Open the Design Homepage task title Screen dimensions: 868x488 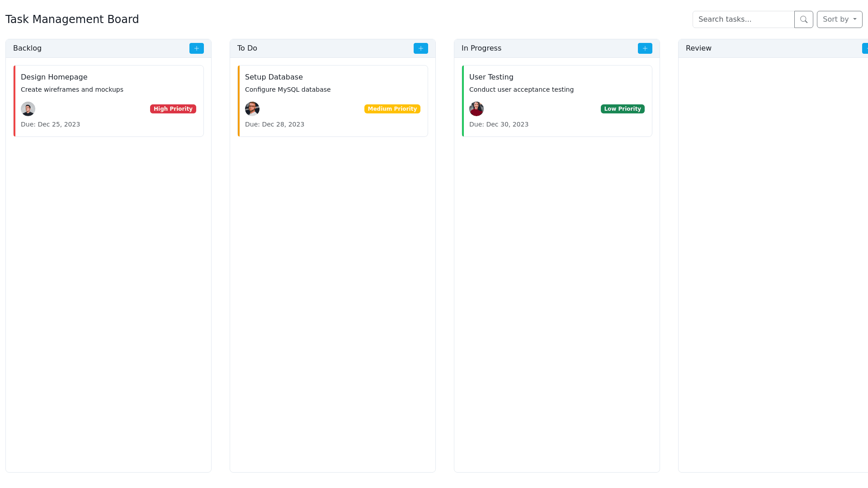[x=54, y=77]
